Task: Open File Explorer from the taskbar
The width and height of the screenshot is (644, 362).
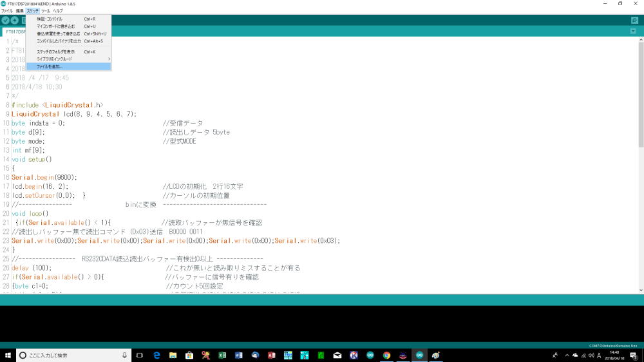Action: click(173, 356)
